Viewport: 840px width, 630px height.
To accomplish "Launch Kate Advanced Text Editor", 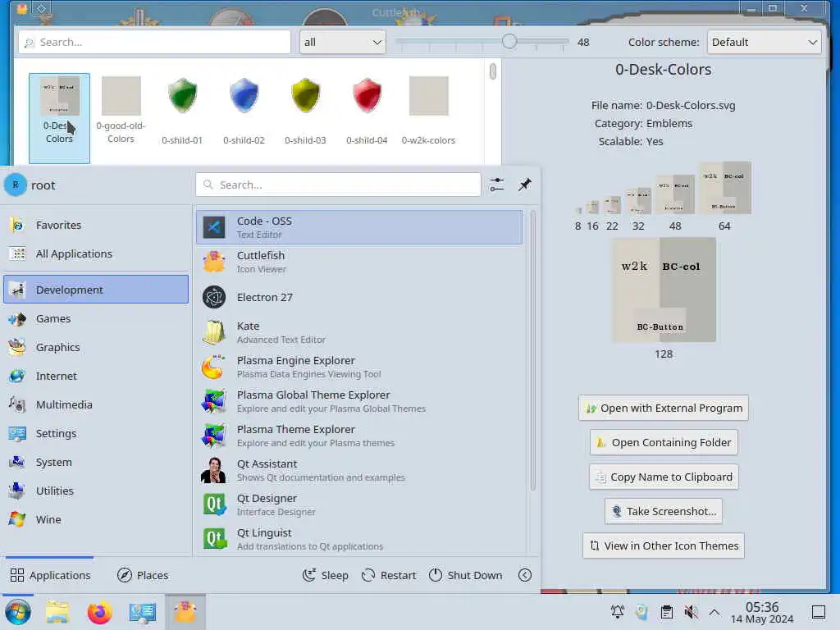I will pyautogui.click(x=359, y=332).
